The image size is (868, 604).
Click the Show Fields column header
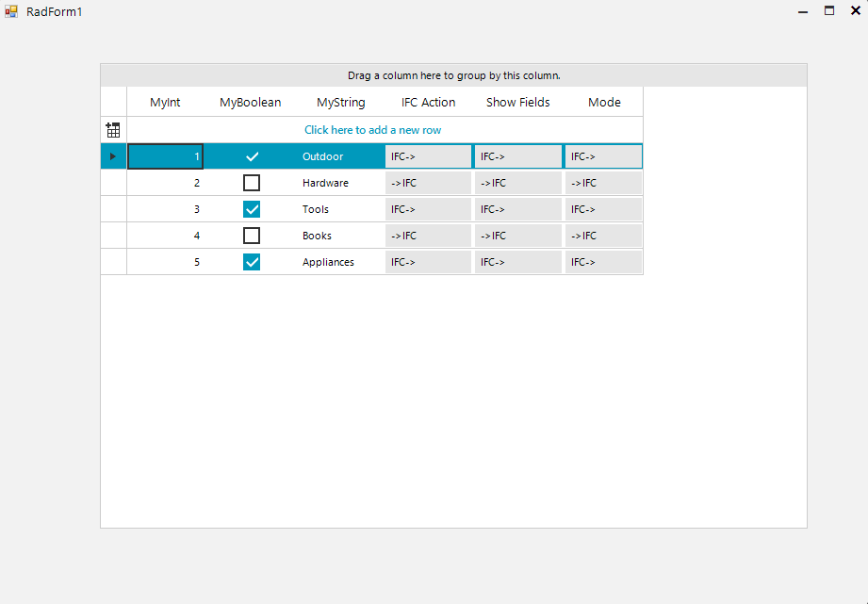pyautogui.click(x=517, y=102)
